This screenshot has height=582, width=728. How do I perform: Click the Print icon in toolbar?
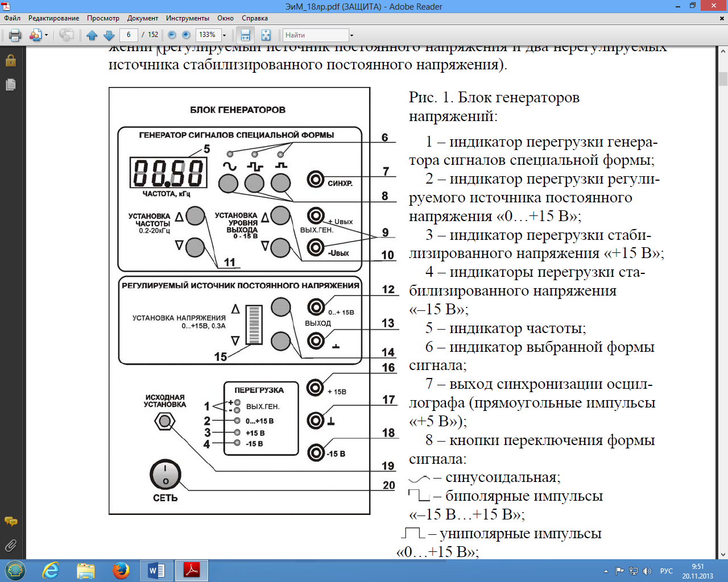tap(15, 35)
